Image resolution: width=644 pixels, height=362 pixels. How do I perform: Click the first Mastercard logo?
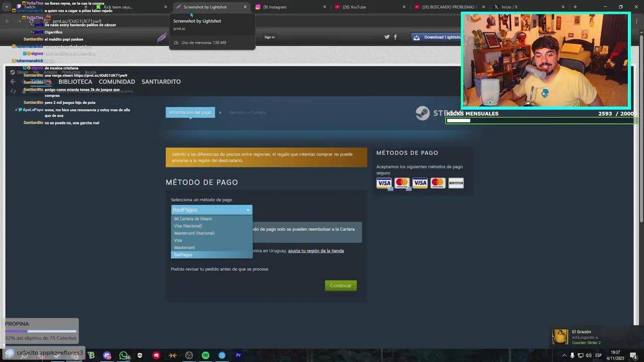402,183
